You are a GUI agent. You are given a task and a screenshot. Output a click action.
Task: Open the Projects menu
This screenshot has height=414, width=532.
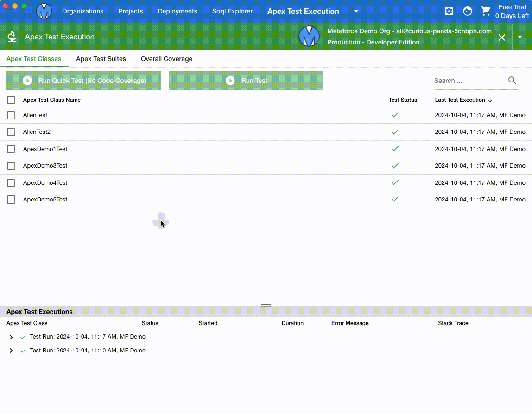131,11
